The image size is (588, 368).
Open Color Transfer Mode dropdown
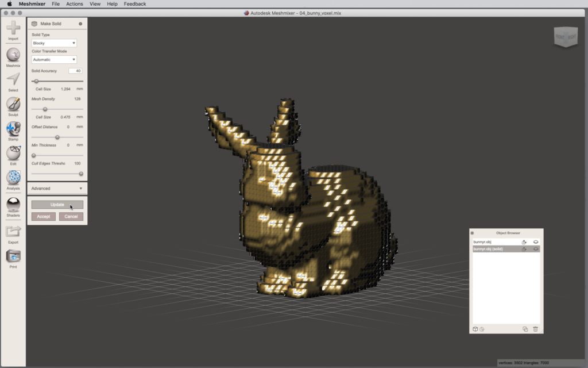[x=54, y=59]
